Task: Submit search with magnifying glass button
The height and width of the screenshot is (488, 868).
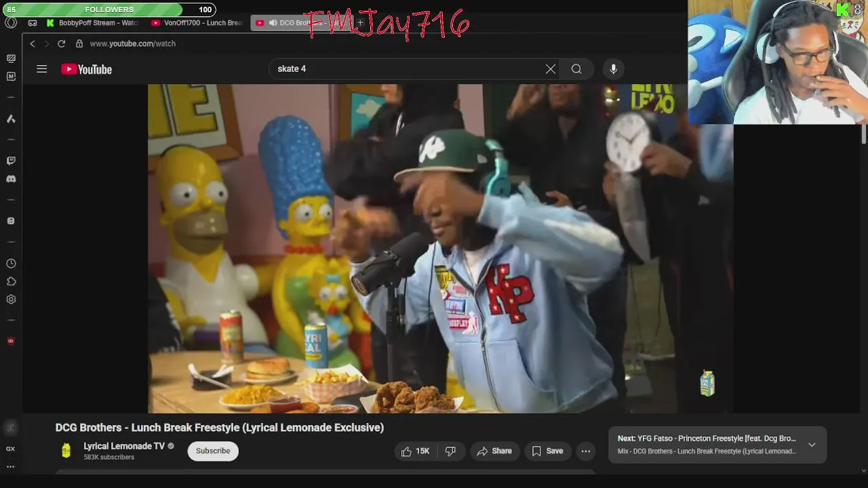Action: pos(576,69)
